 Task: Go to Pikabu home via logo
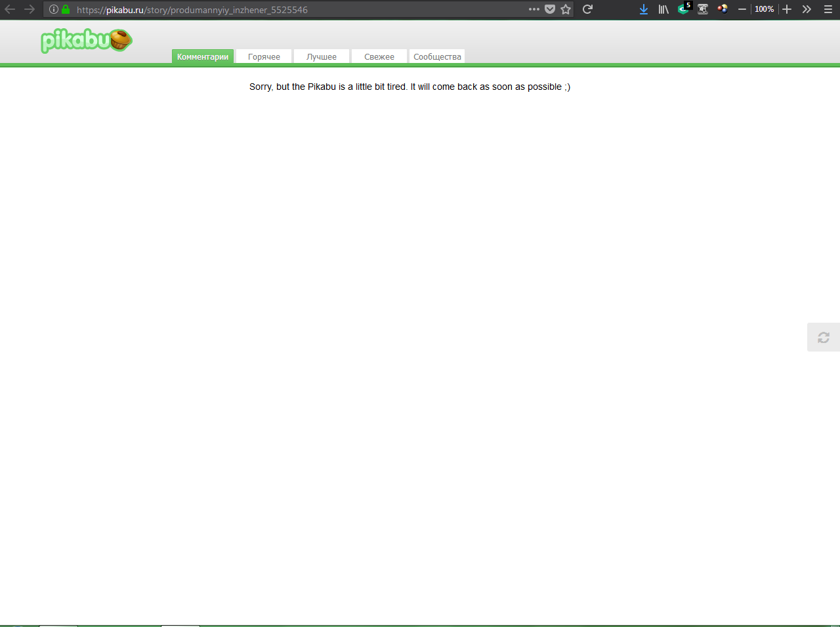[x=86, y=41]
